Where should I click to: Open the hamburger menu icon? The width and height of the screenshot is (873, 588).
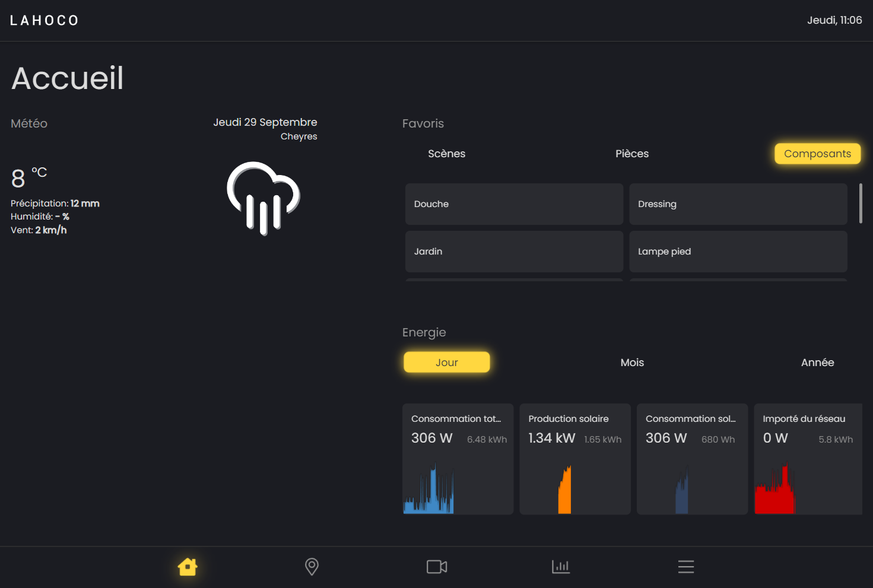point(686,567)
